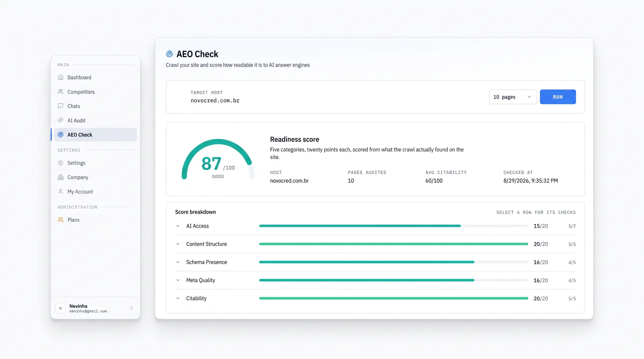This screenshot has height=359, width=644.
Task: Open the My Account label
Action: coord(80,191)
